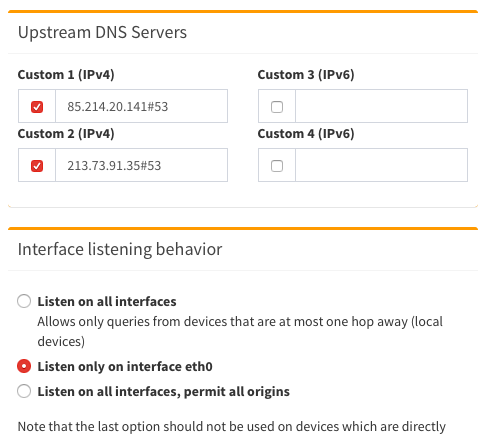Select Listen only on interface eth0 radio
The image size is (487, 439).
(x=24, y=366)
